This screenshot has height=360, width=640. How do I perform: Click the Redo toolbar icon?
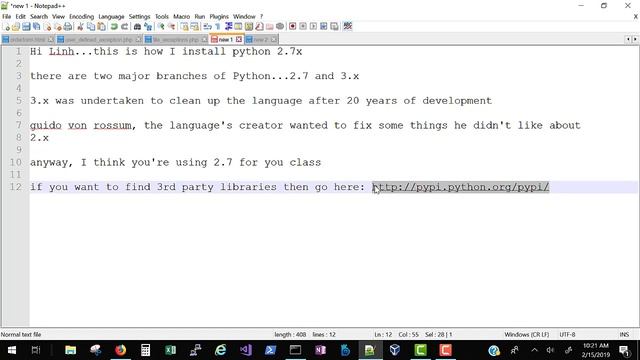point(124,27)
